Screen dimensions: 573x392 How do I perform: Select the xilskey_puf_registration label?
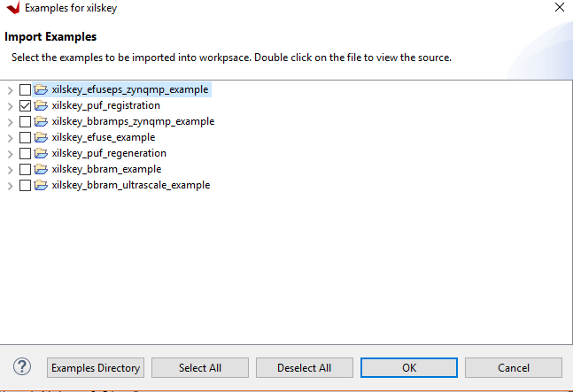pyautogui.click(x=106, y=106)
